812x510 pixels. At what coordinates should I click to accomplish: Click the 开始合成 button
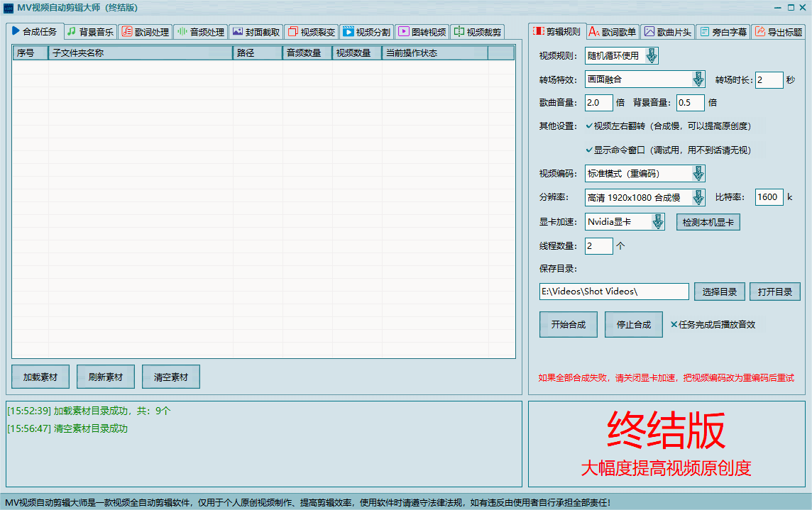coord(568,325)
